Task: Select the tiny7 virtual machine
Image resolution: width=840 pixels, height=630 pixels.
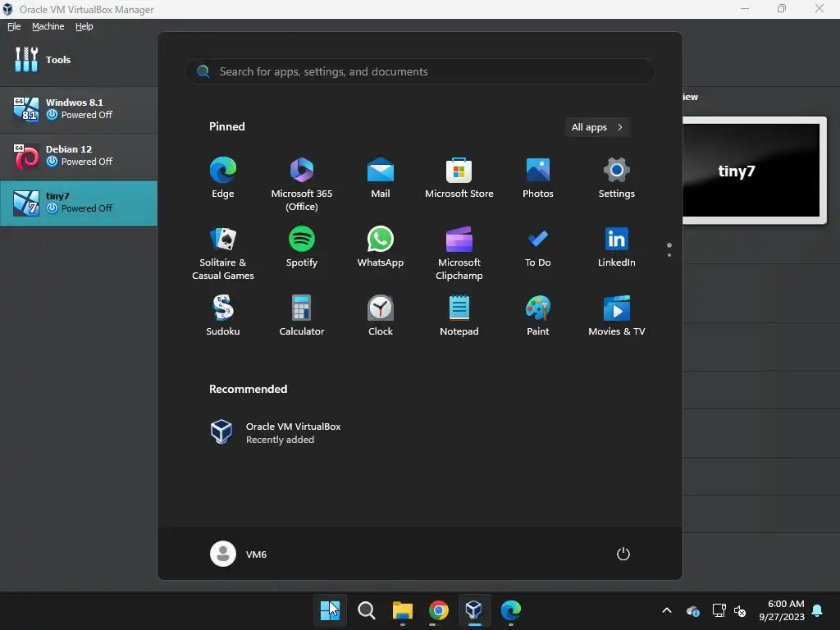Action: coord(78,203)
